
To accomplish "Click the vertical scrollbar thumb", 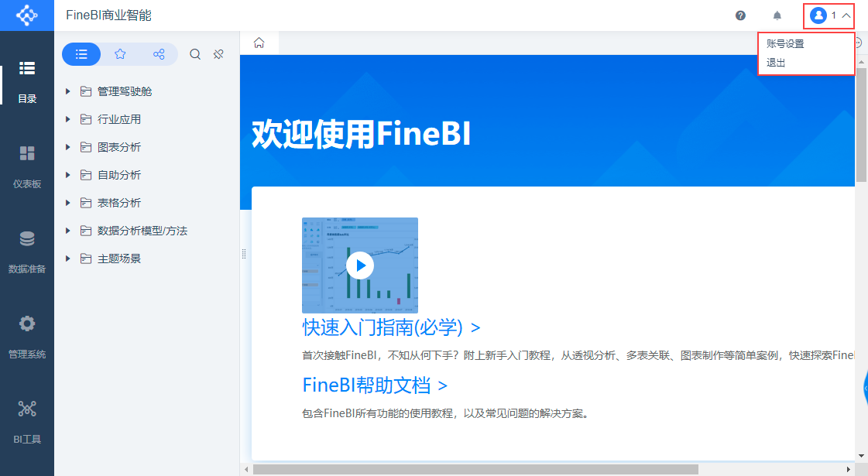I will [861, 125].
